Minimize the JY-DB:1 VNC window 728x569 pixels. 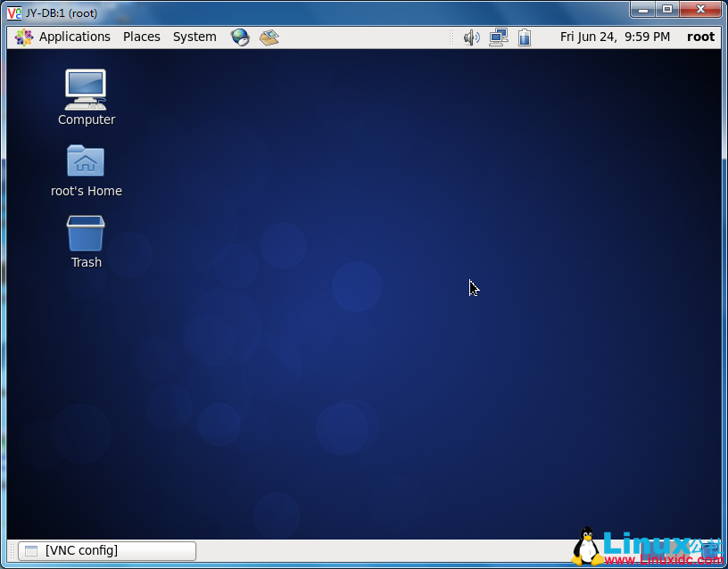click(x=643, y=9)
